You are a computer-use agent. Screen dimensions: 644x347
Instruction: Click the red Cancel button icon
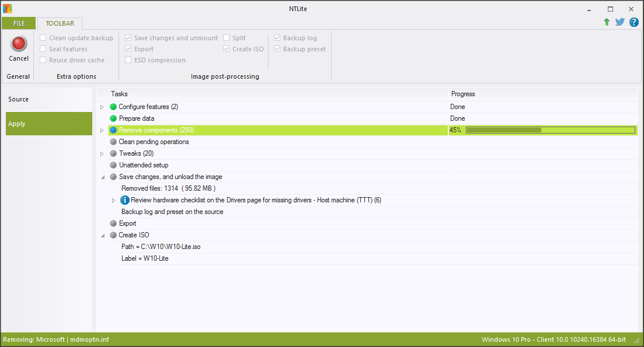click(19, 44)
